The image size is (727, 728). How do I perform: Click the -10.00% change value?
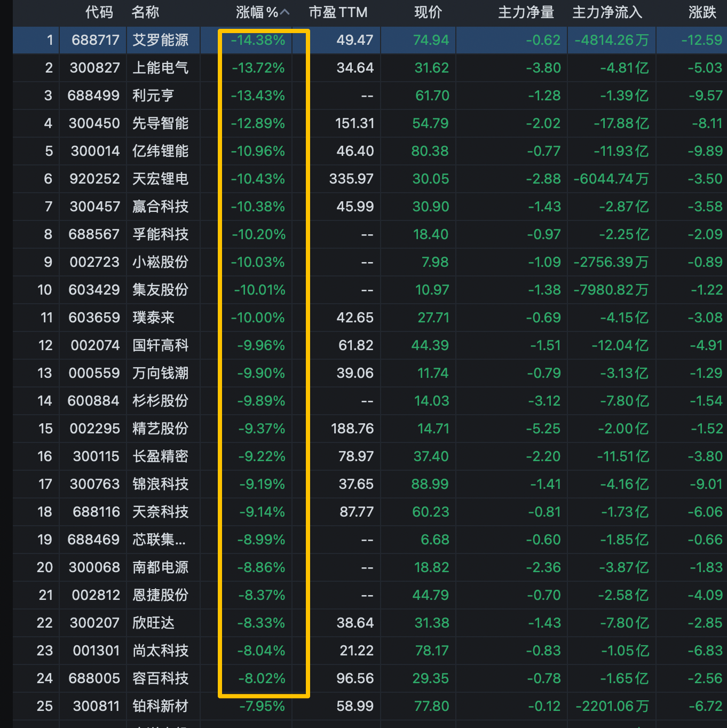258,318
